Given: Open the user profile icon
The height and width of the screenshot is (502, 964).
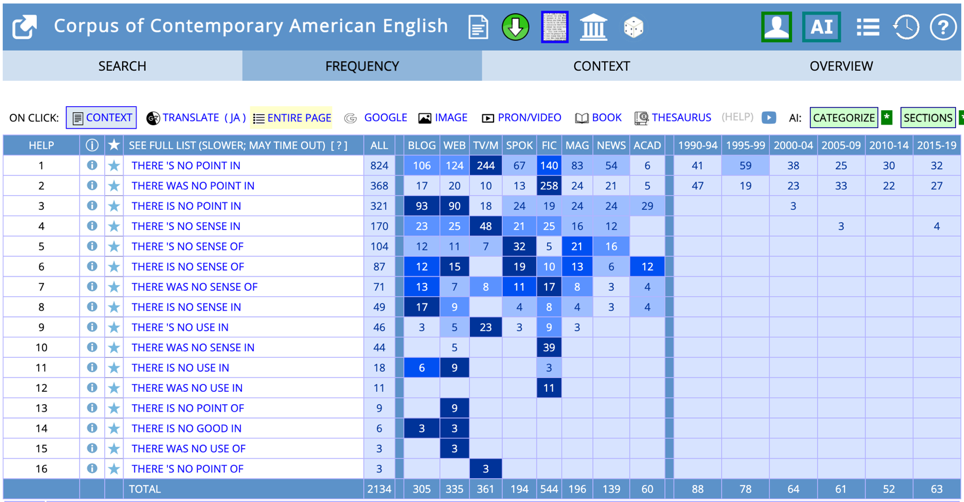Looking at the screenshot, I should pyautogui.click(x=776, y=27).
